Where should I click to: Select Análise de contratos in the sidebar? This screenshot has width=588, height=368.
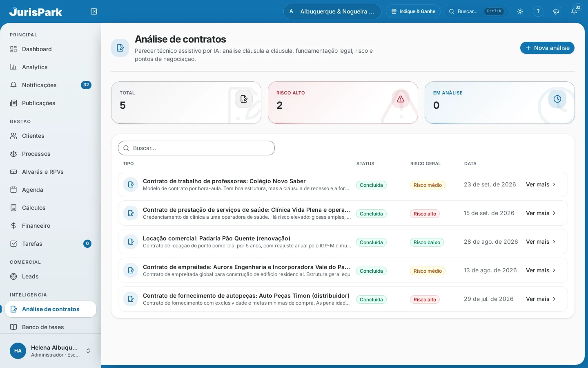[x=51, y=309]
